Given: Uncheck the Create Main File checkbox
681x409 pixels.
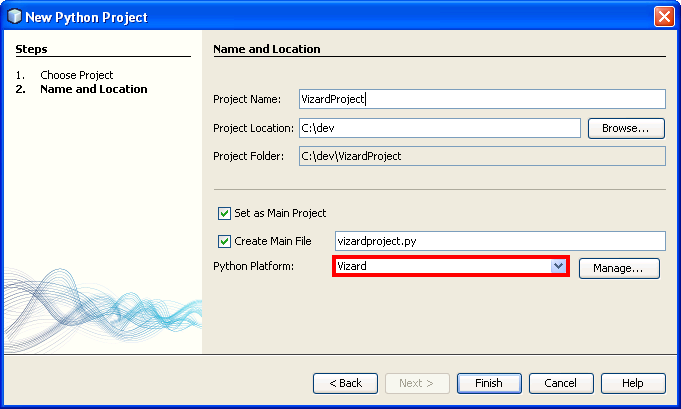Looking at the screenshot, I should pyautogui.click(x=224, y=241).
